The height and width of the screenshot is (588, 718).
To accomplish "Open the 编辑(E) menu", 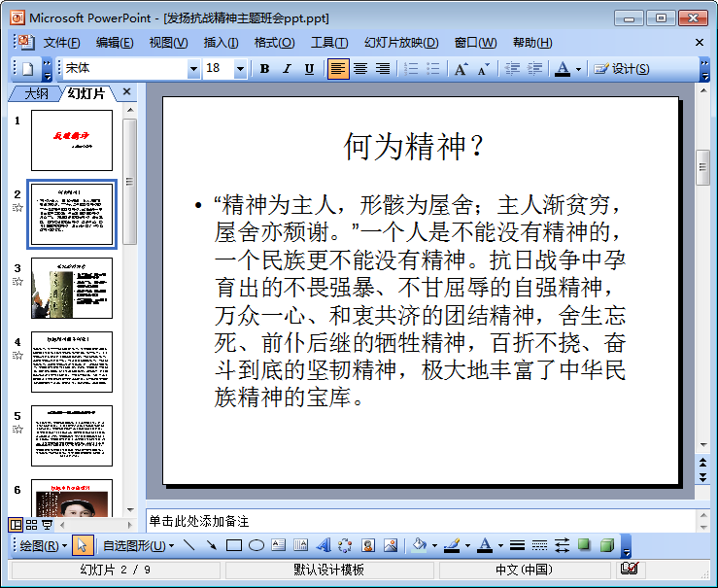I will pos(115,43).
